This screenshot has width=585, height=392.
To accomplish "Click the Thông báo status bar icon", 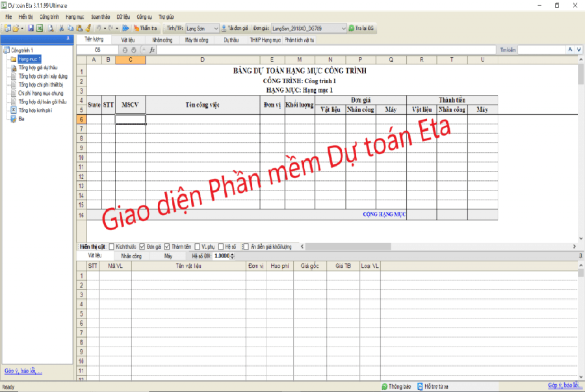I will tap(385, 387).
